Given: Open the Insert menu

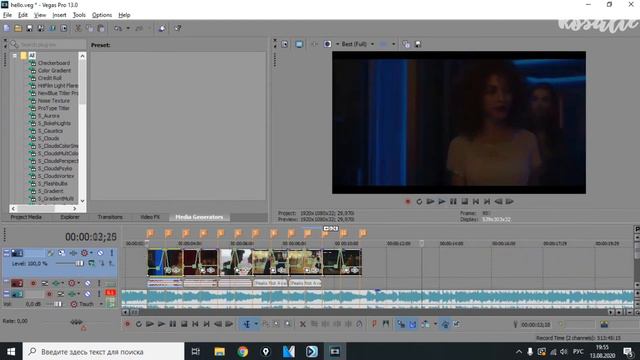Looking at the screenshot, I should 59,15.
